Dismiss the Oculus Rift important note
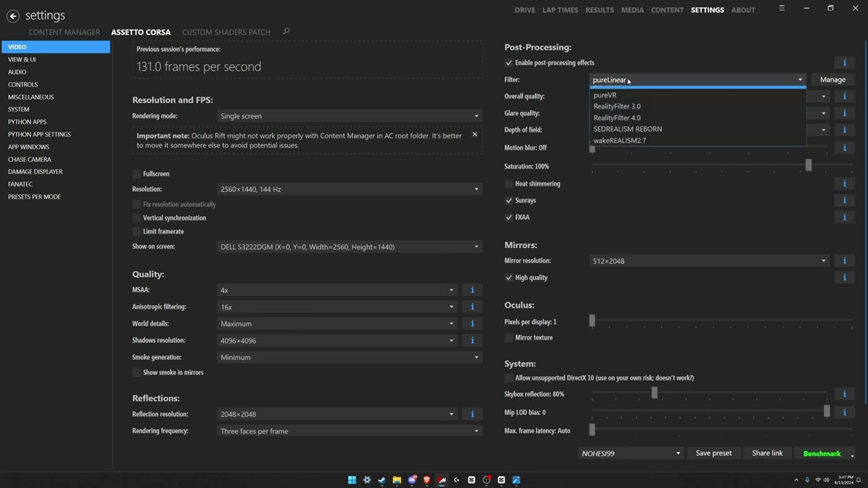The image size is (868, 488). pos(475,134)
